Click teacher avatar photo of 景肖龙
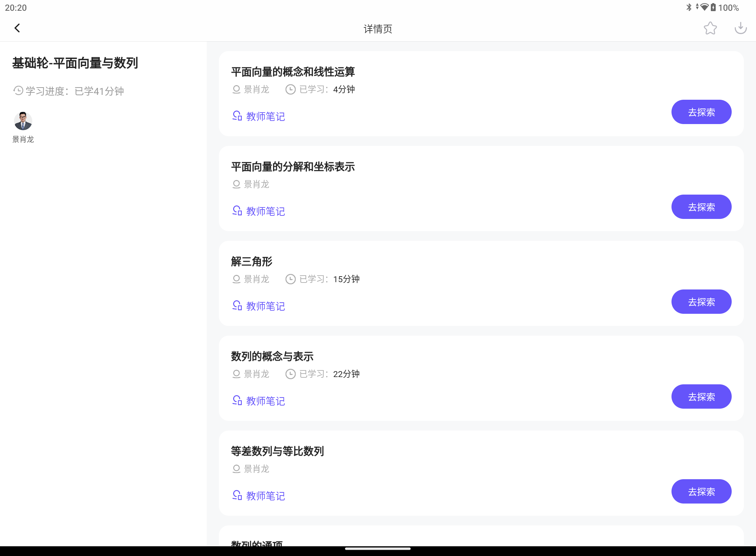The image size is (756, 556). [x=23, y=121]
